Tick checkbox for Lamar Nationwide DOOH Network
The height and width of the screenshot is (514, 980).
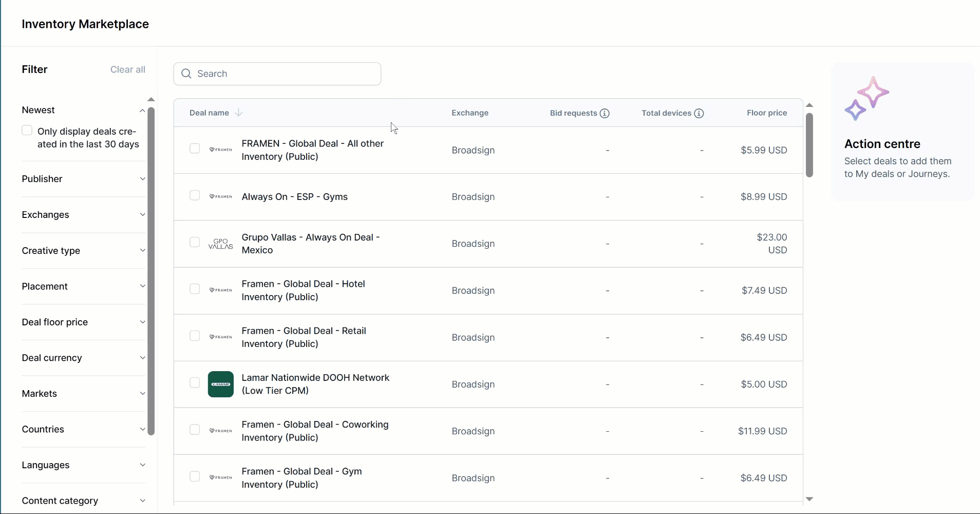[x=195, y=382]
